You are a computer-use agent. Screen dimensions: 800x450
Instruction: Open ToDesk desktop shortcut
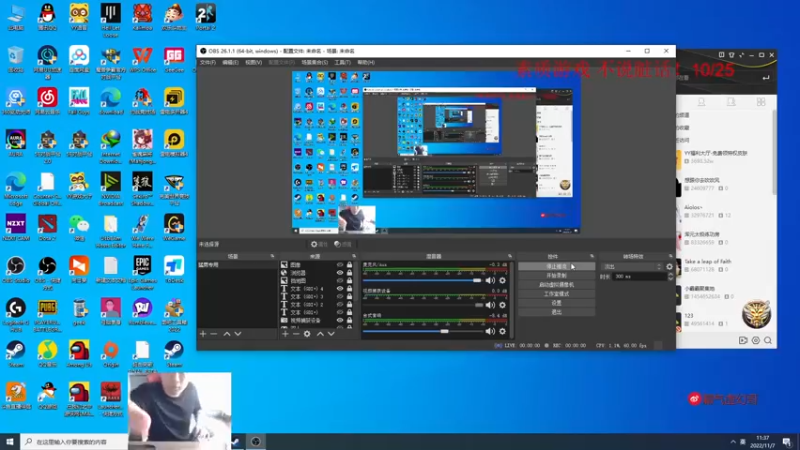pos(174,270)
